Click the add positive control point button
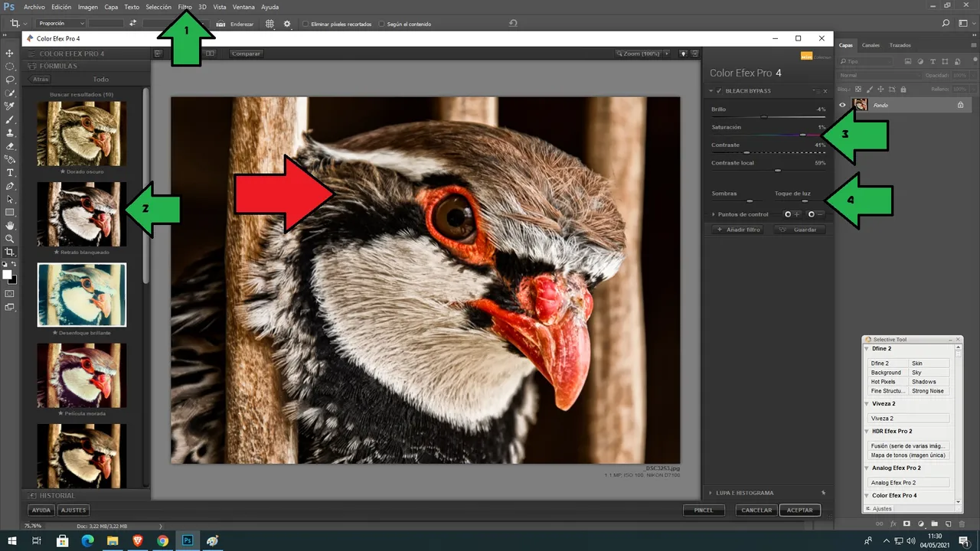The image size is (980, 551). click(792, 214)
